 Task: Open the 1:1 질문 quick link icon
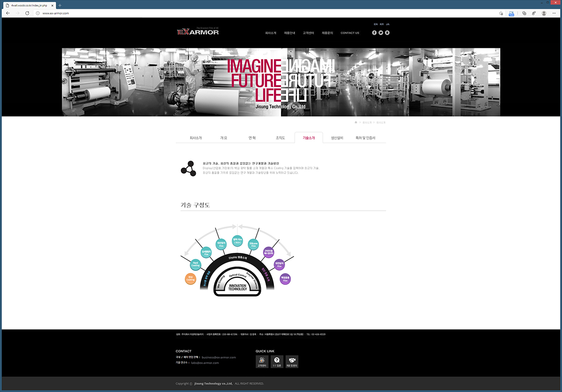[277, 362]
